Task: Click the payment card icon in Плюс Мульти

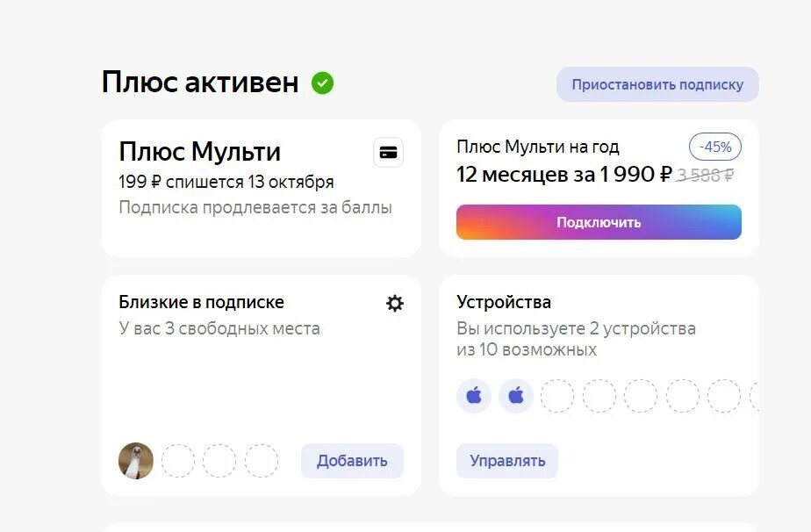Action: tap(388, 153)
